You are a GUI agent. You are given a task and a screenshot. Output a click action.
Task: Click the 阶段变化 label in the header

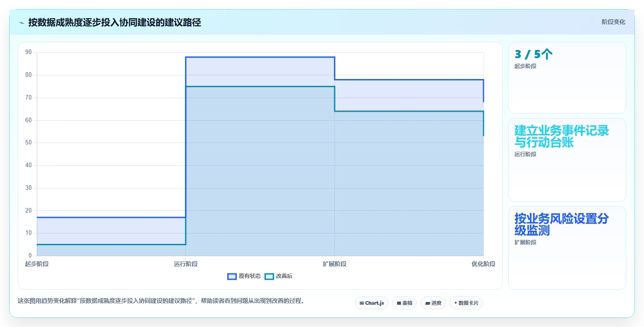(x=613, y=22)
